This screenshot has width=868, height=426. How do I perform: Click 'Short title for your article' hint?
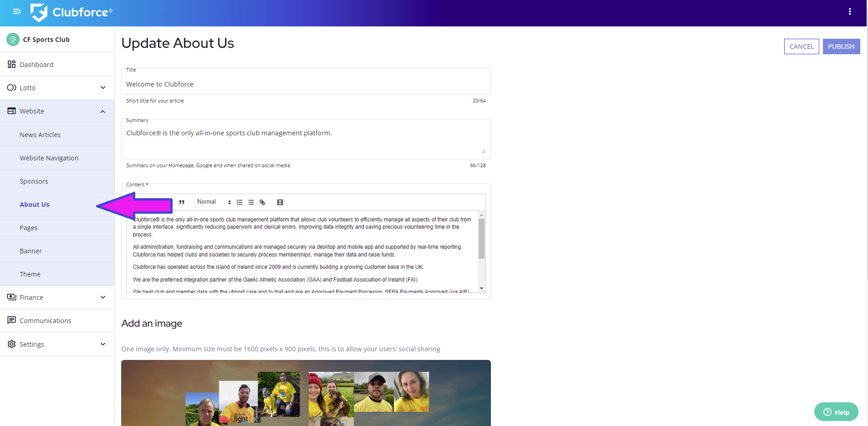(155, 101)
